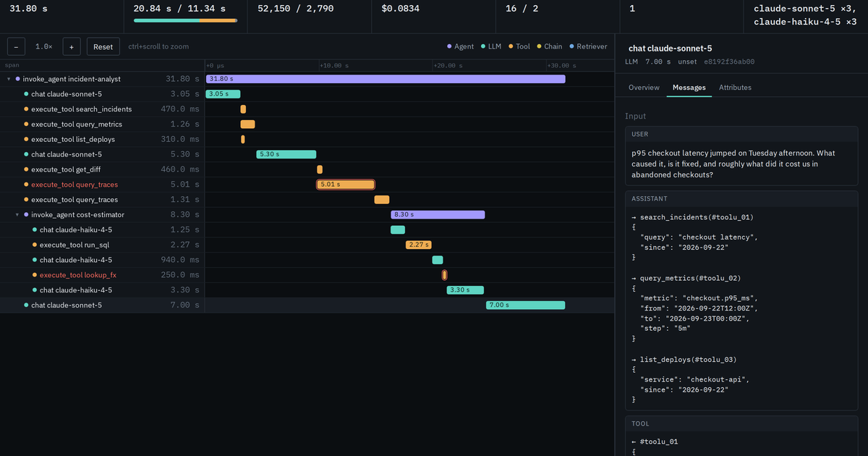Open the execute_tool get_diff span

pos(102,169)
